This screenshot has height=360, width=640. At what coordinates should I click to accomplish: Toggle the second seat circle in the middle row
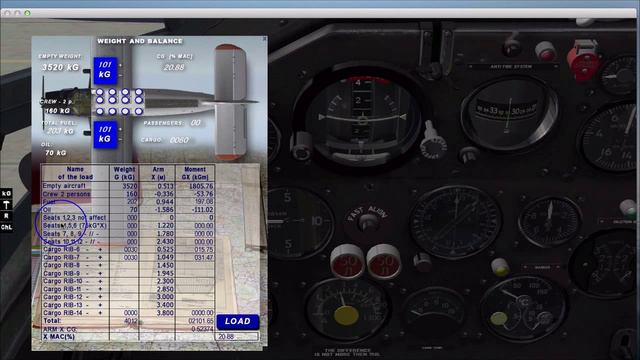112,100
